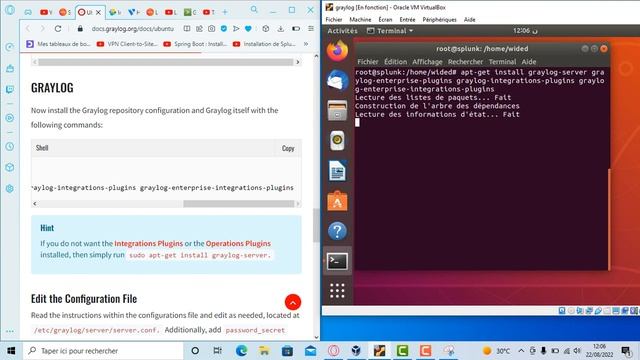The image size is (640, 360).
Task: Click red scroll-to-top button on docs page
Action: (x=293, y=302)
